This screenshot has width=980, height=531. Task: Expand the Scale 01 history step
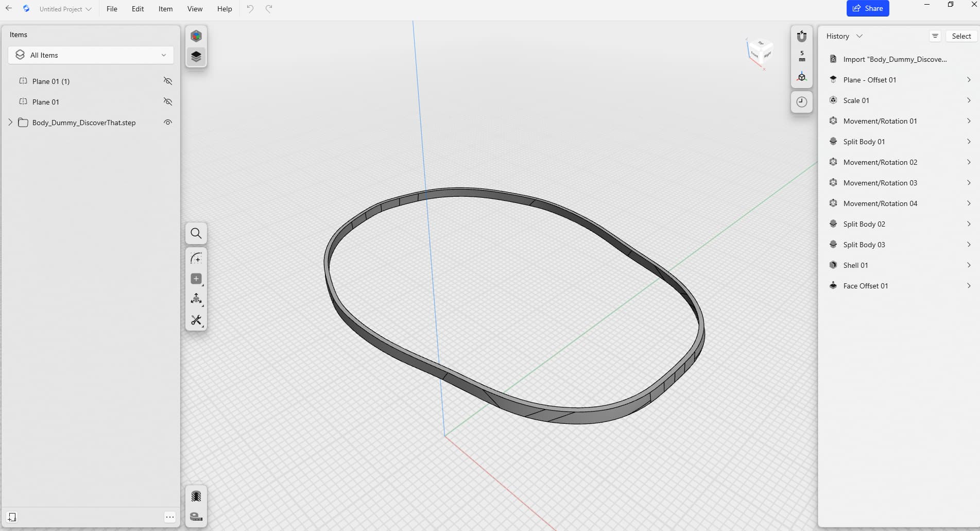969,100
